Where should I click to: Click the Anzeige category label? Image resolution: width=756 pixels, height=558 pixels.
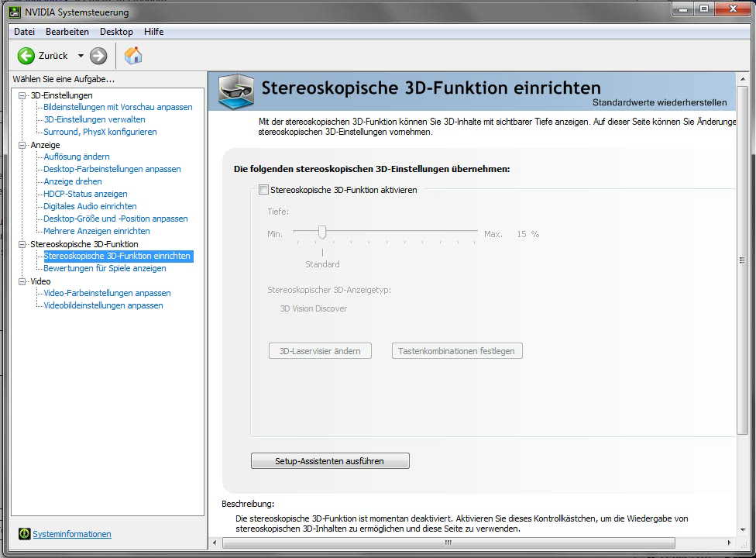click(46, 145)
